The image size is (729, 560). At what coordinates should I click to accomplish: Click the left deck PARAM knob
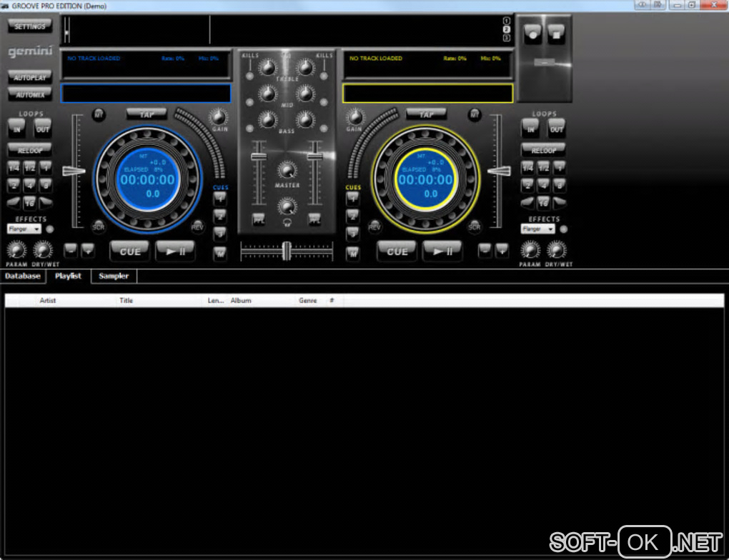click(16, 250)
